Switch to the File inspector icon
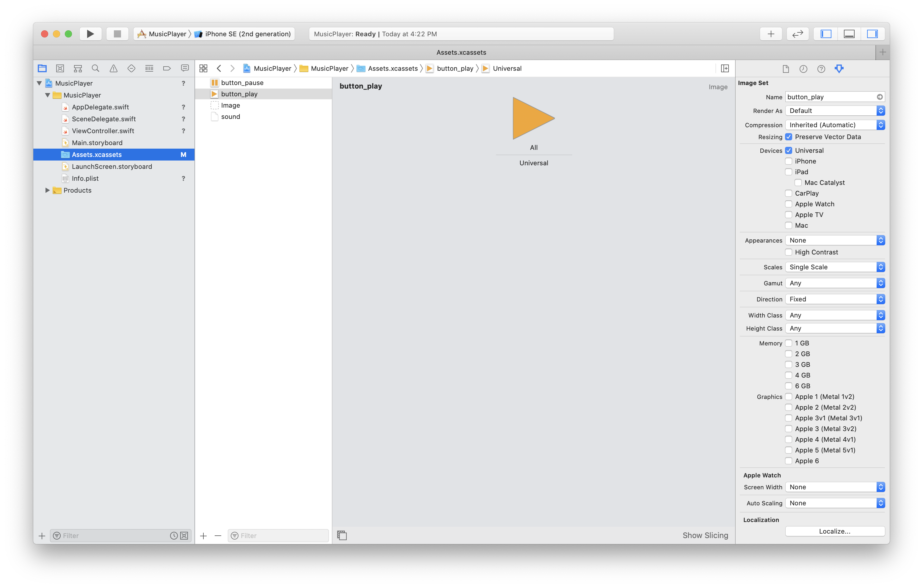 [785, 69]
